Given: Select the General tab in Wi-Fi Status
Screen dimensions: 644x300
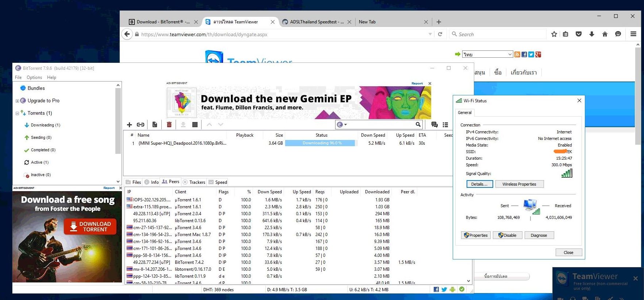Looking at the screenshot, I should (x=464, y=113).
